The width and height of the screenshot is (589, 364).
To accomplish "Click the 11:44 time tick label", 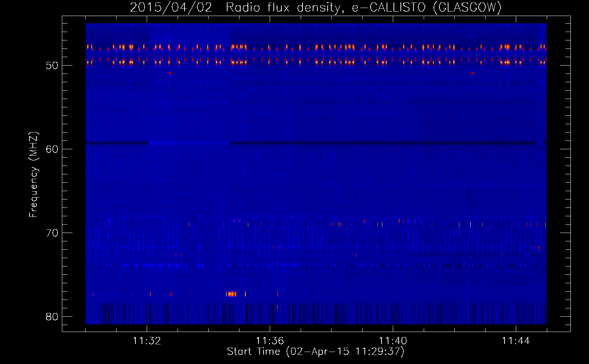I will click(x=516, y=341).
